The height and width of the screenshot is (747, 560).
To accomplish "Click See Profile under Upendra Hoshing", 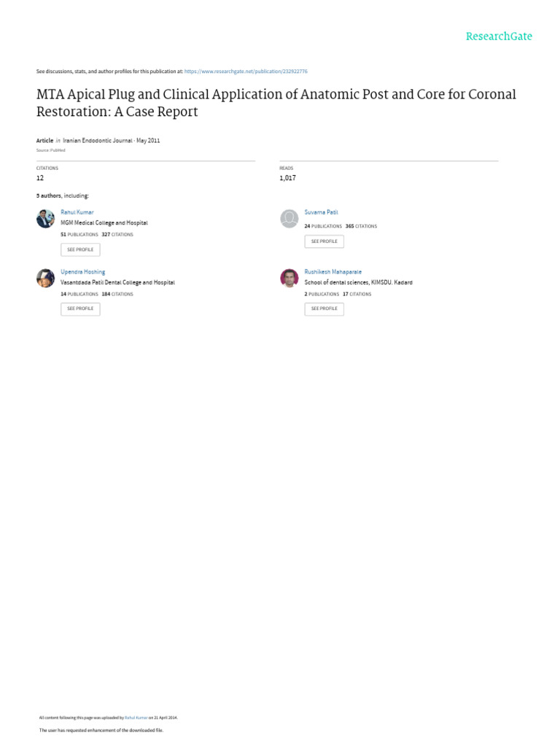I will point(80,309).
